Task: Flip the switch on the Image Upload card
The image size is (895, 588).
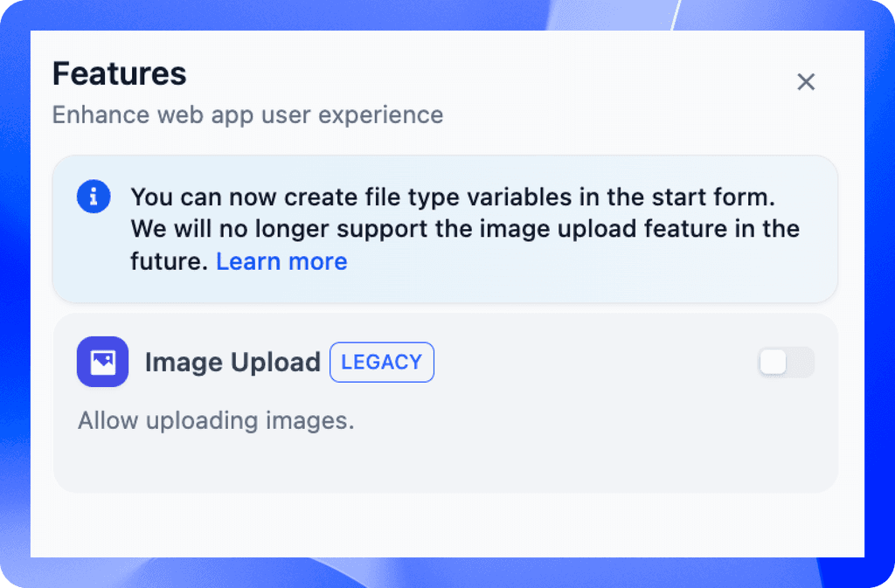Action: tap(785, 362)
